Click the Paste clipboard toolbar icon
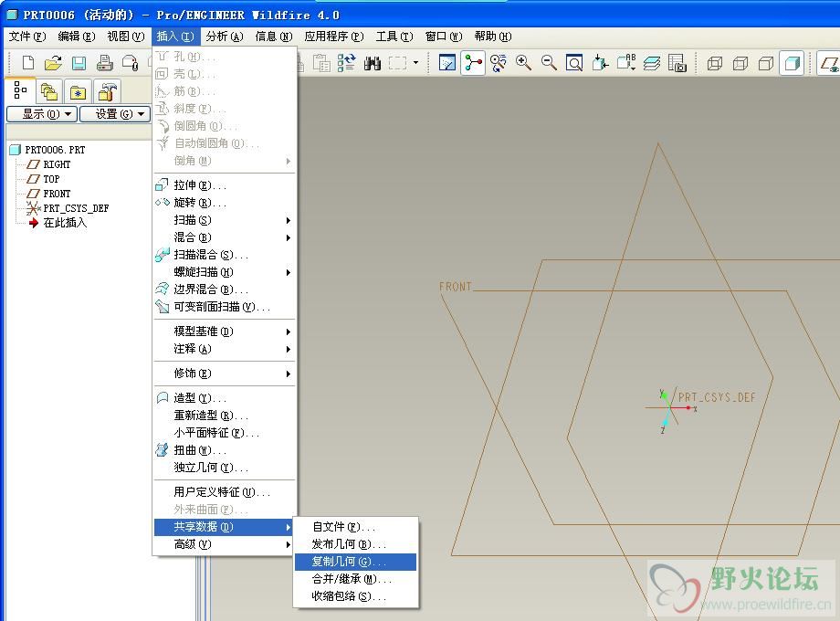Screen dimensions: 840x621 pyautogui.click(x=321, y=63)
